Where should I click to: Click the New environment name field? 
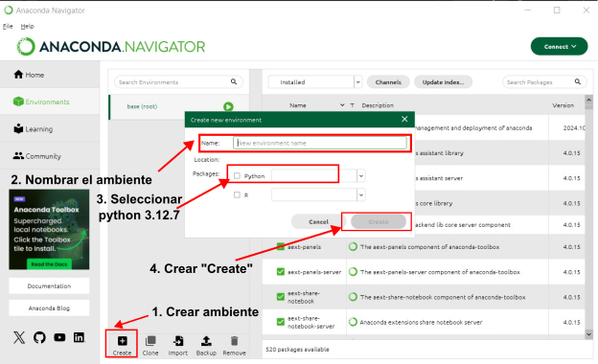tap(319, 143)
